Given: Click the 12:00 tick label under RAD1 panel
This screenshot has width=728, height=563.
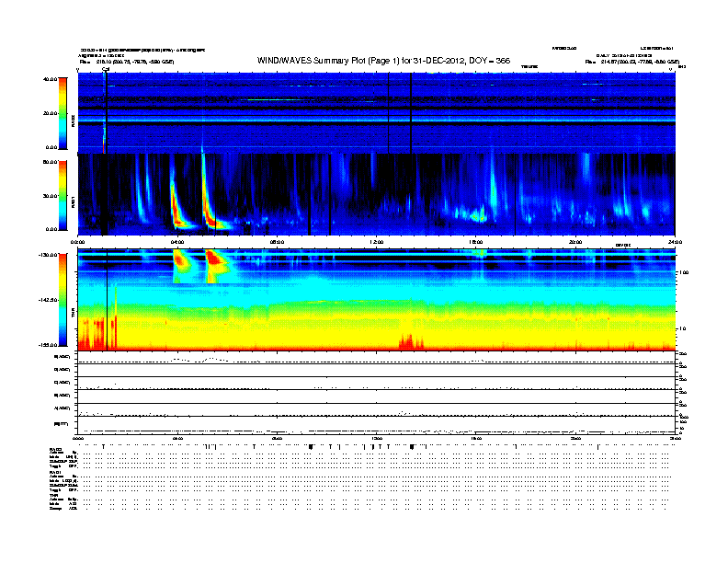Looking at the screenshot, I should point(377,243).
